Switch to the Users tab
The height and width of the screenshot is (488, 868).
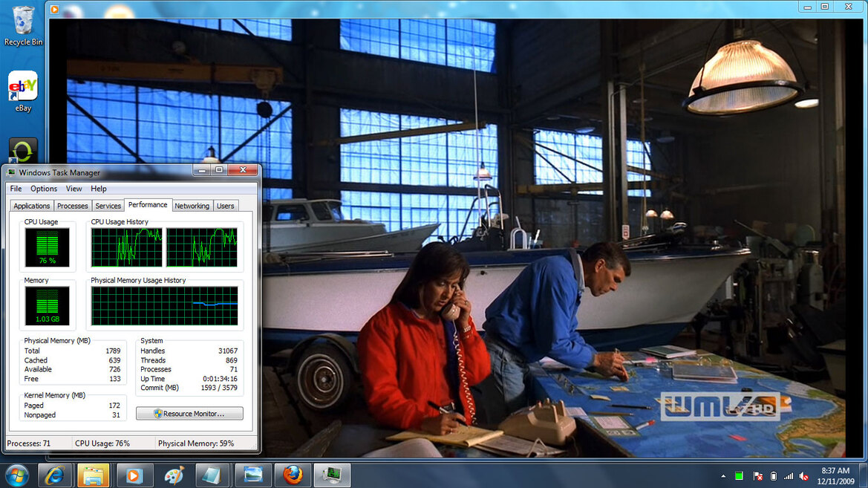[x=225, y=206]
